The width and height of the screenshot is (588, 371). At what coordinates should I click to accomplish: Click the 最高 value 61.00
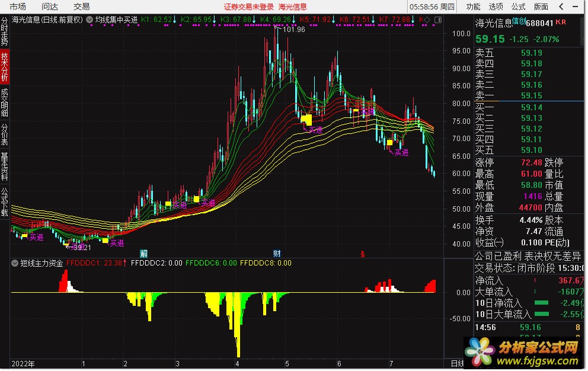[x=531, y=174]
